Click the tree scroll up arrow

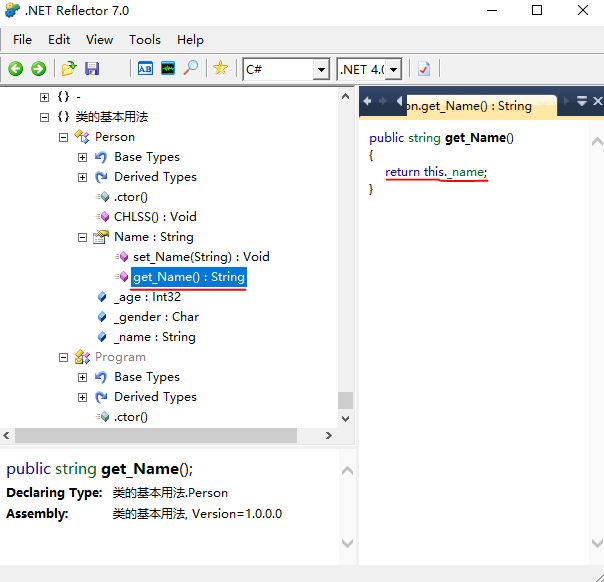pyautogui.click(x=346, y=96)
